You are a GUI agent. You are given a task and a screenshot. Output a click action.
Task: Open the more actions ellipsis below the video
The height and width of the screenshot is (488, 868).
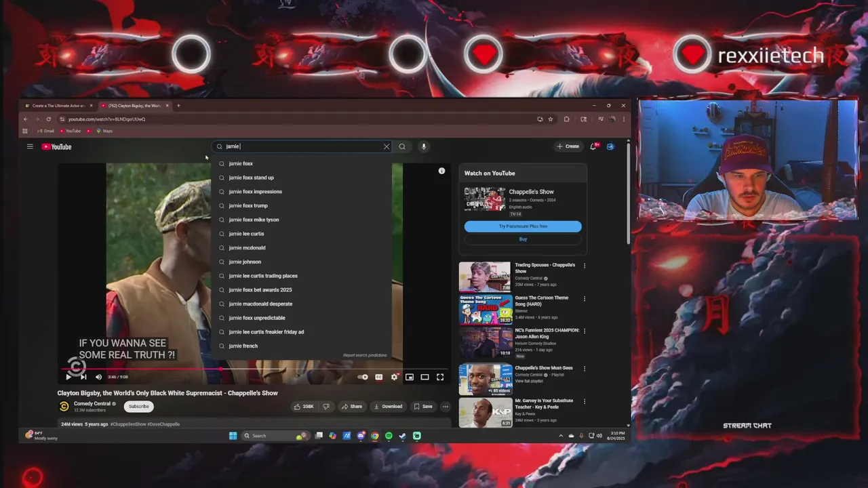coord(446,407)
